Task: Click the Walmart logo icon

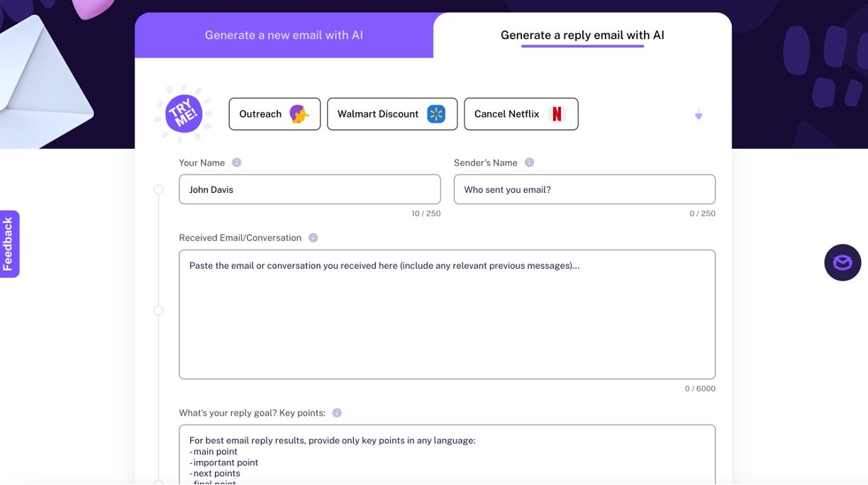Action: click(x=436, y=114)
